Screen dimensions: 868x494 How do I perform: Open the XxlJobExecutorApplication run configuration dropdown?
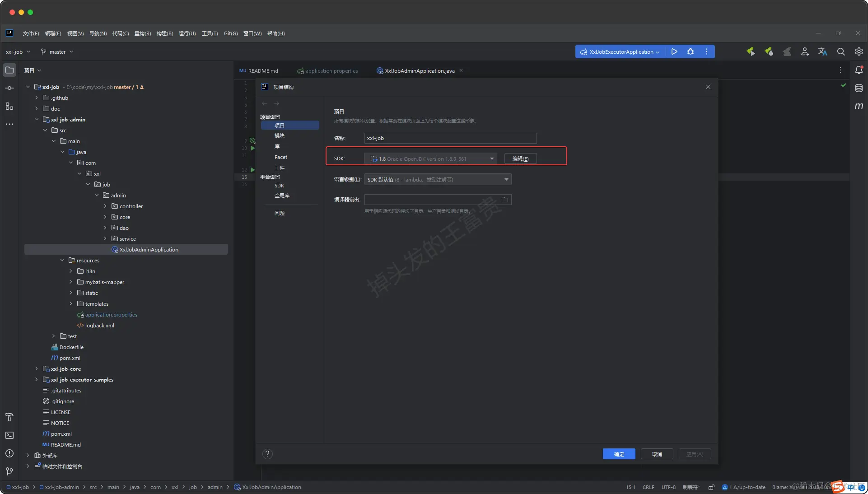point(621,52)
